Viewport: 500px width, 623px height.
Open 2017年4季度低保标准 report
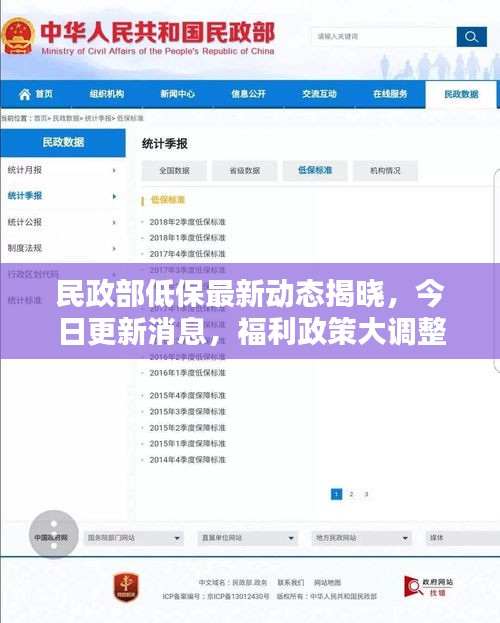188,254
